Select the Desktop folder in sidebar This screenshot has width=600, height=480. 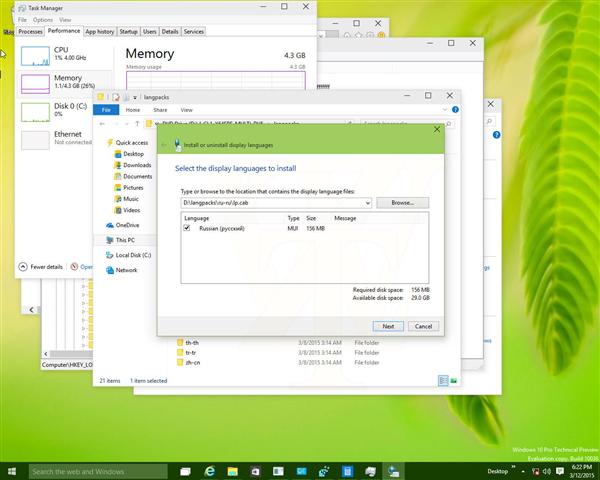[134, 154]
